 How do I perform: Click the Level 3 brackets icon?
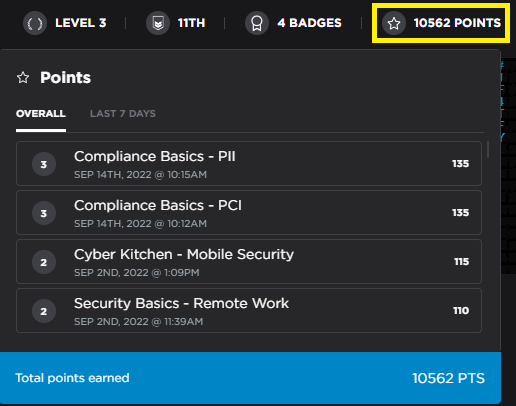point(35,23)
